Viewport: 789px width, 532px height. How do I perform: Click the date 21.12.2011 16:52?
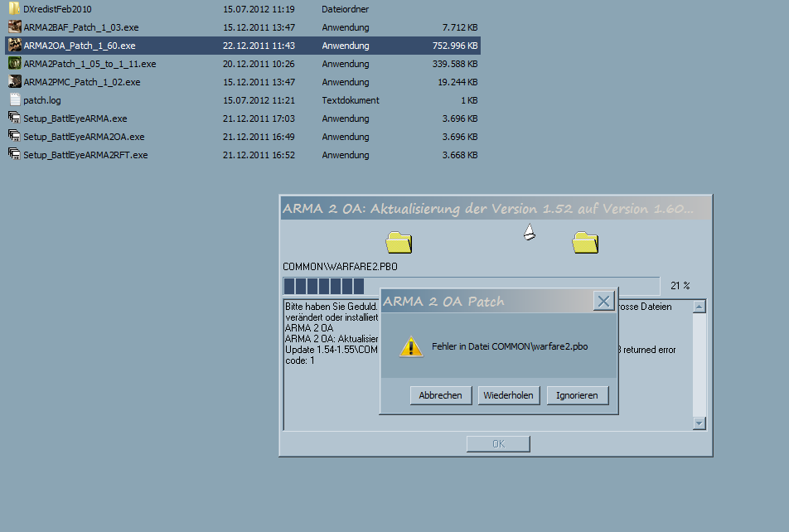click(259, 155)
